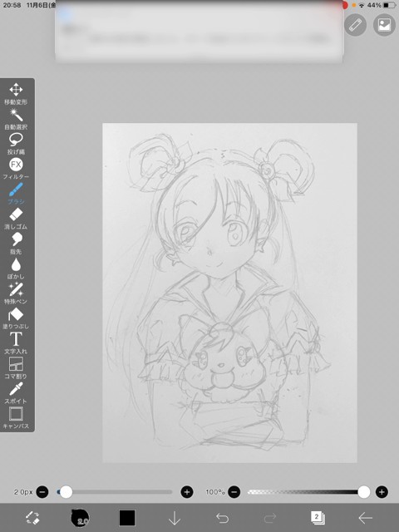Choose the Bucket fill (塗りつぶし) tool

[x=16, y=318]
